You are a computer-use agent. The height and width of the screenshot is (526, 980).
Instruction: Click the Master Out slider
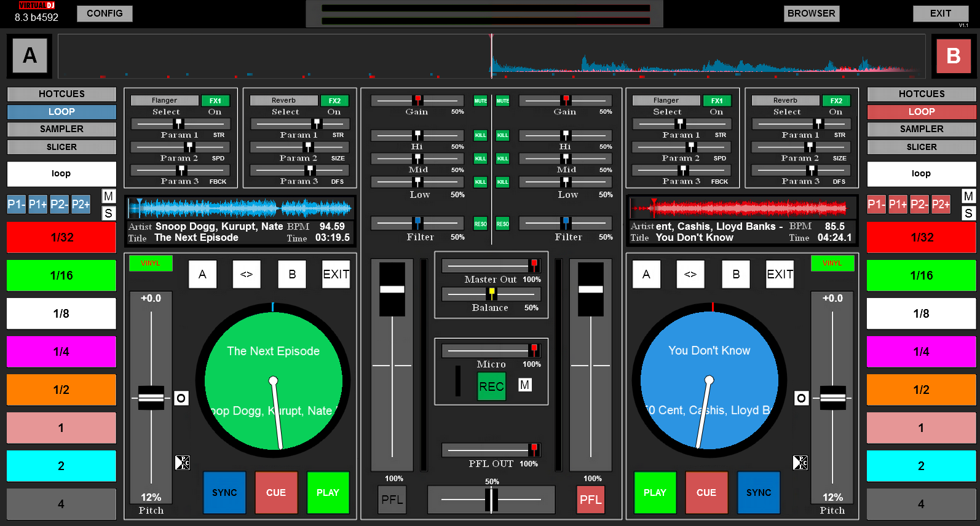coord(491,265)
